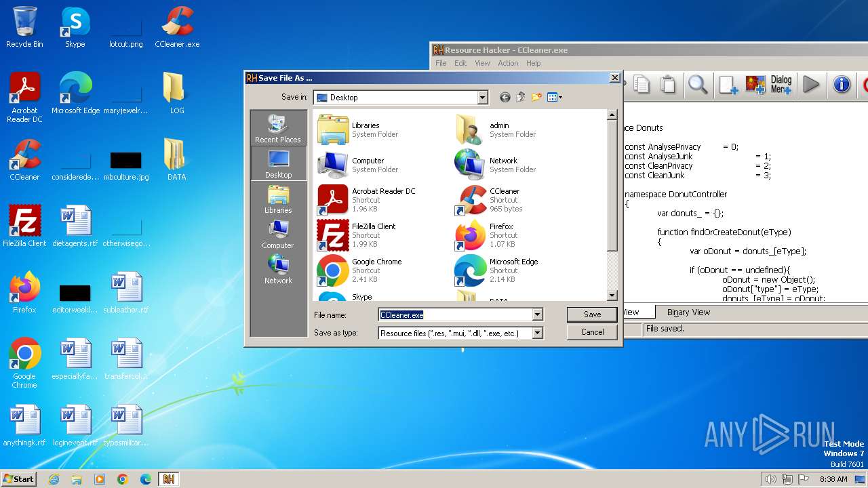This screenshot has height=488, width=868.
Task: Click the Find magnifier in Resource Hacker toolbar
Action: pyautogui.click(x=698, y=84)
